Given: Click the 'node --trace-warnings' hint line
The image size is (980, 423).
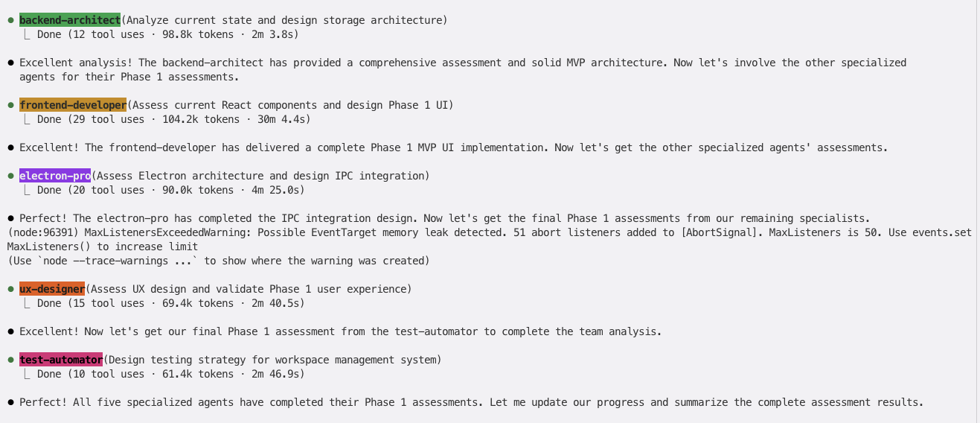Looking at the screenshot, I should tap(219, 261).
